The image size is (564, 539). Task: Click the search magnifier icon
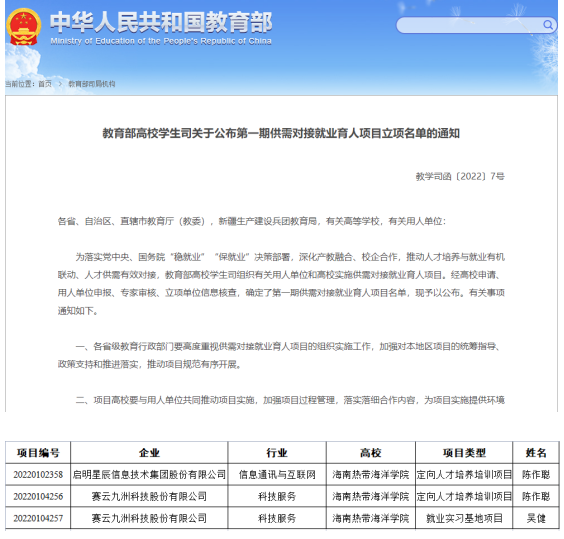pos(547,25)
